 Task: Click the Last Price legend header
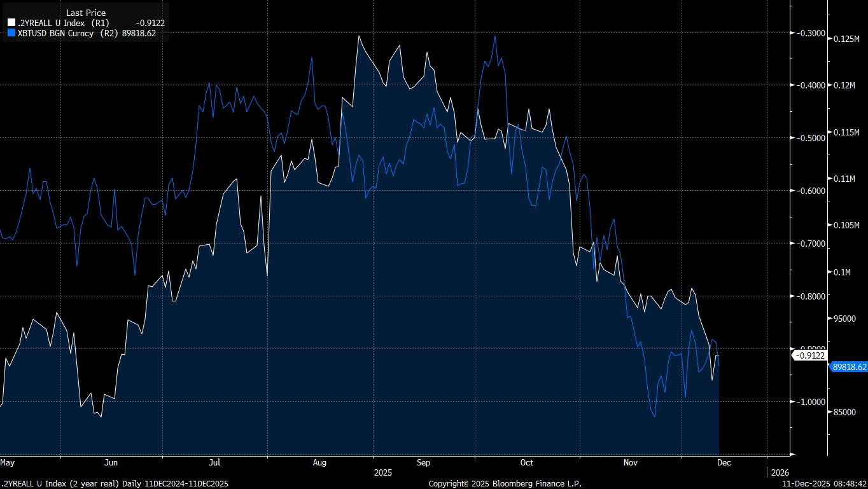[x=87, y=11]
